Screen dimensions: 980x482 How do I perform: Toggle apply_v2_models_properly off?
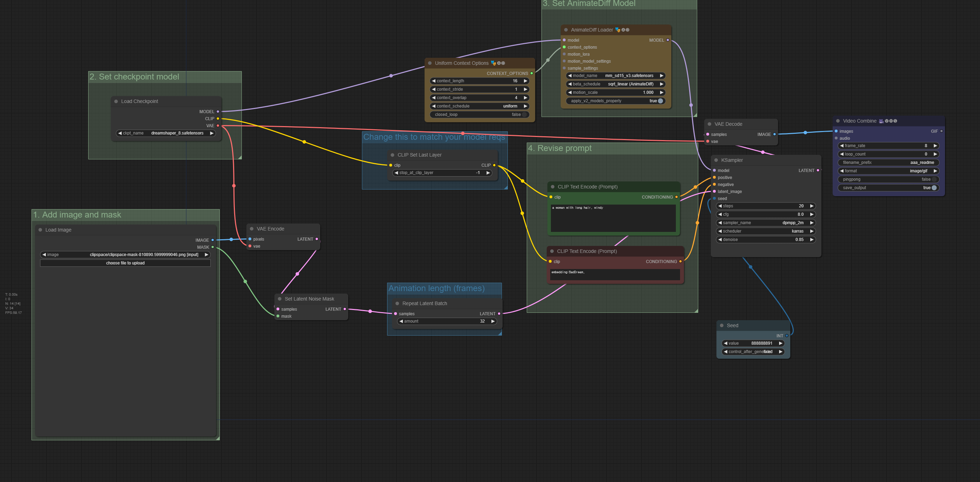pyautogui.click(x=660, y=101)
